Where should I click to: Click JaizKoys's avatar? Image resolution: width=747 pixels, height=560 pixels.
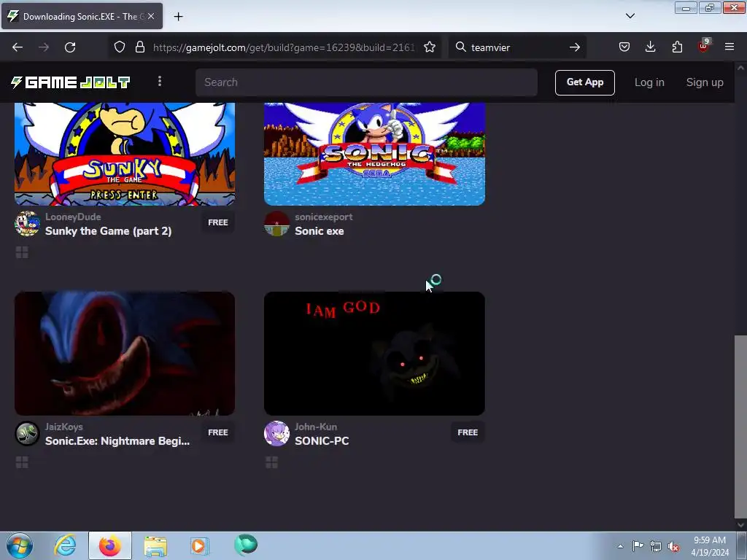(27, 433)
